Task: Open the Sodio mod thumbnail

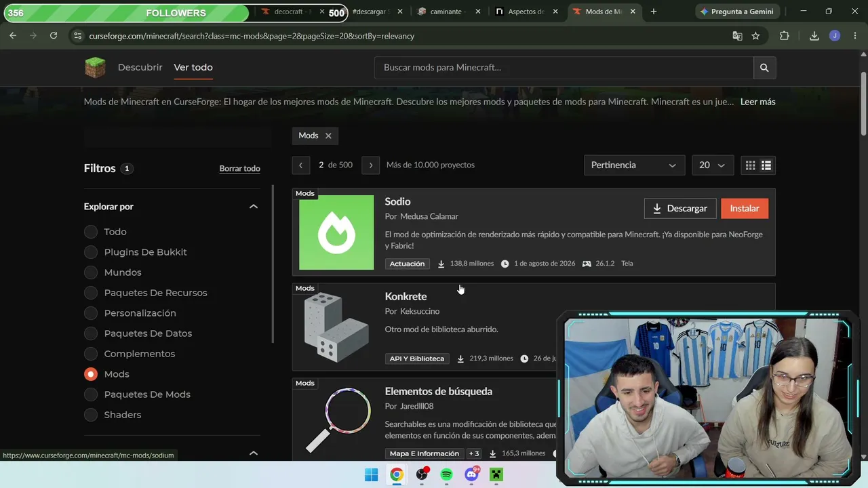Action: 336,232
